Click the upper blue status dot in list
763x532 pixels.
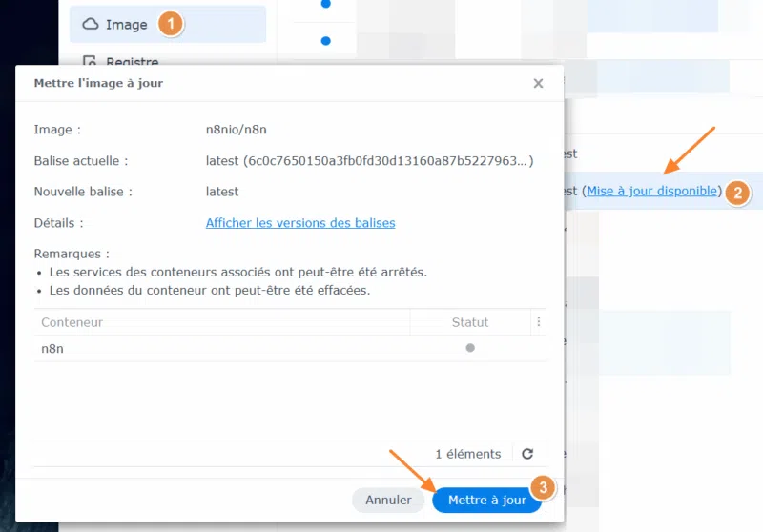pos(326,4)
